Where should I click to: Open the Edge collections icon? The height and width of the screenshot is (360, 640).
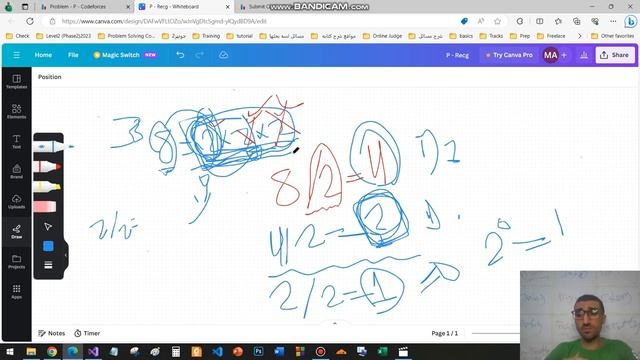576,21
